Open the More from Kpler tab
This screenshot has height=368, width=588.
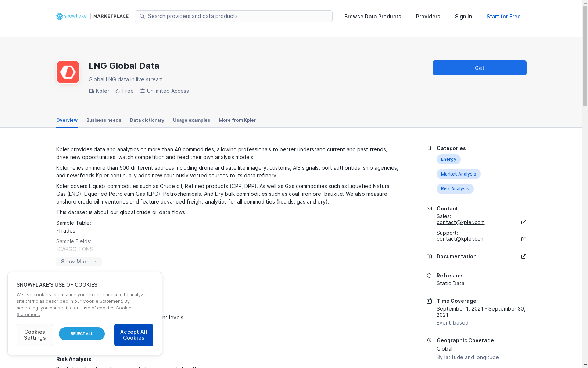237,120
